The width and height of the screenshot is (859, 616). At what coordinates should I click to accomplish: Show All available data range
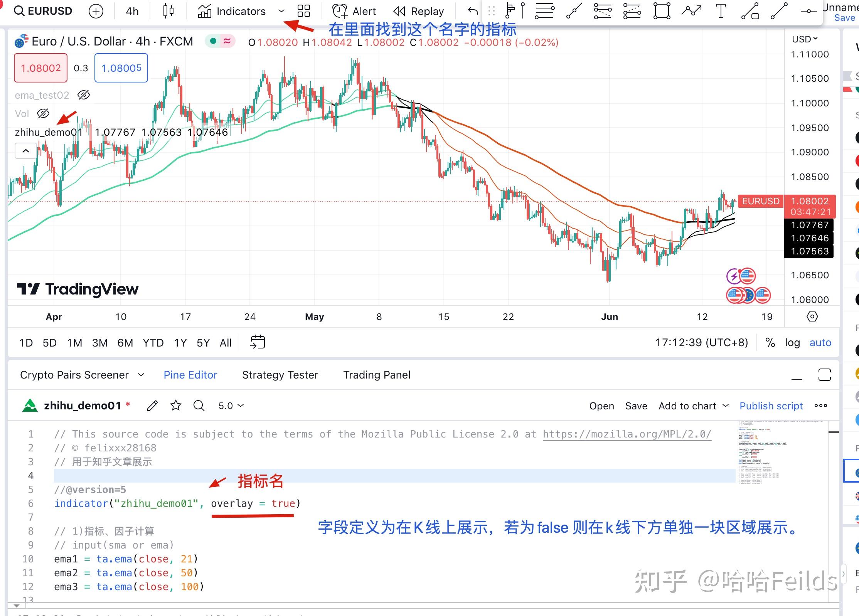(226, 343)
